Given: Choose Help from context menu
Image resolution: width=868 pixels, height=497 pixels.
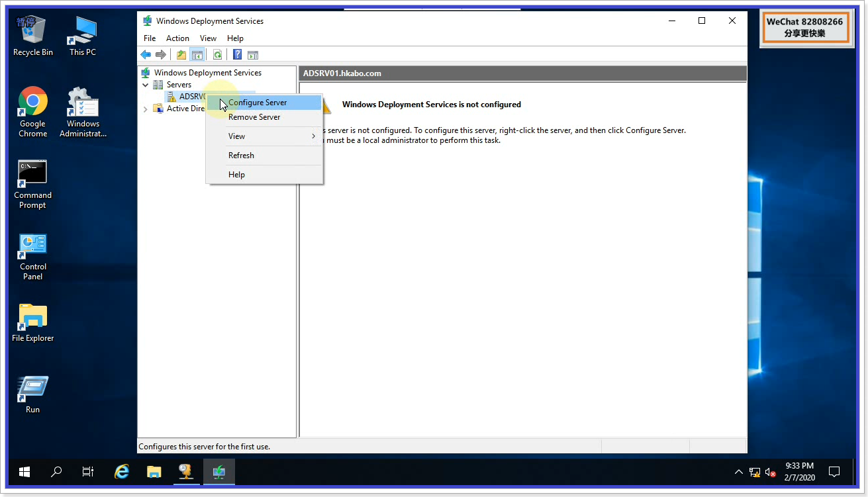Looking at the screenshot, I should [x=264, y=175].
